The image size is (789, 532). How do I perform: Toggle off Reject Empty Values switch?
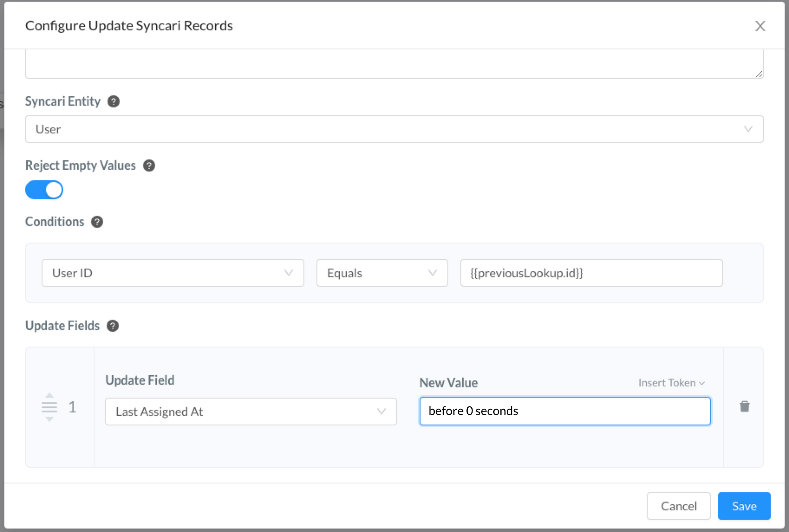(44, 190)
